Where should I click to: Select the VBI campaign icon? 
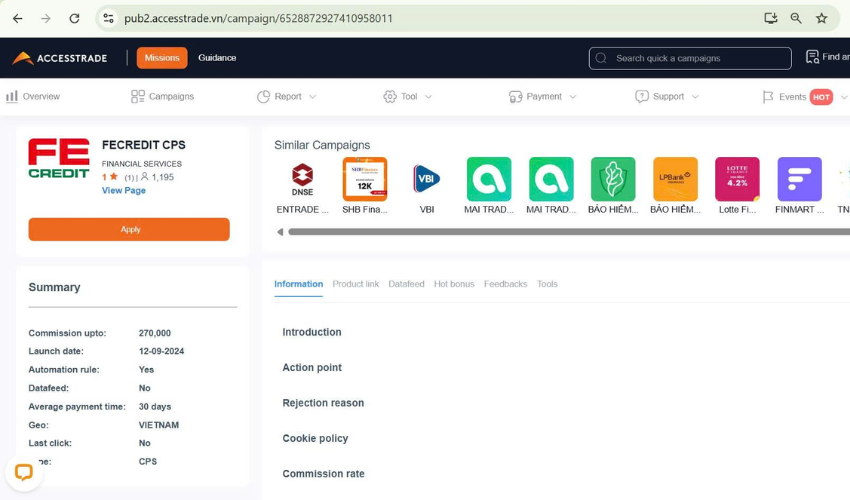point(427,179)
